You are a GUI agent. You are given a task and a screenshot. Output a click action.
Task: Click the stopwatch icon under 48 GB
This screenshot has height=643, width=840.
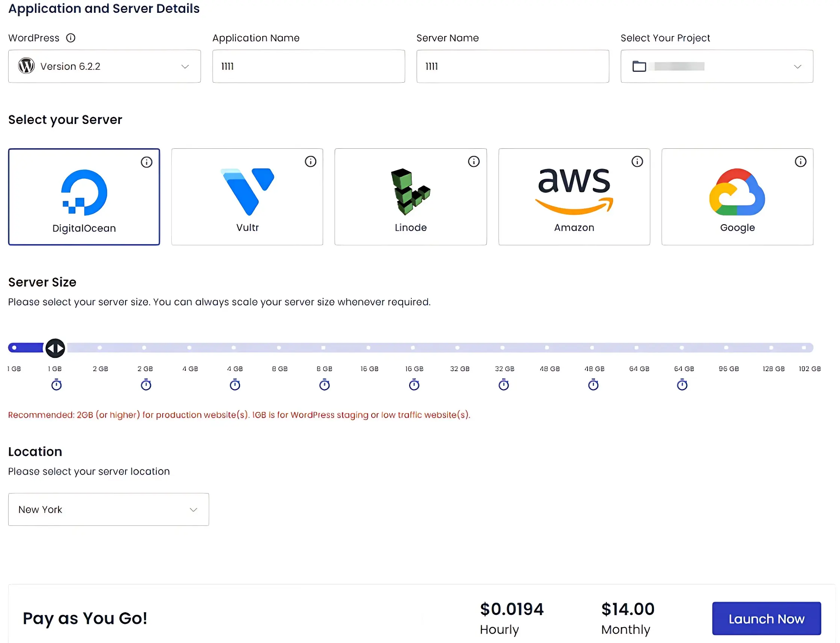(593, 384)
